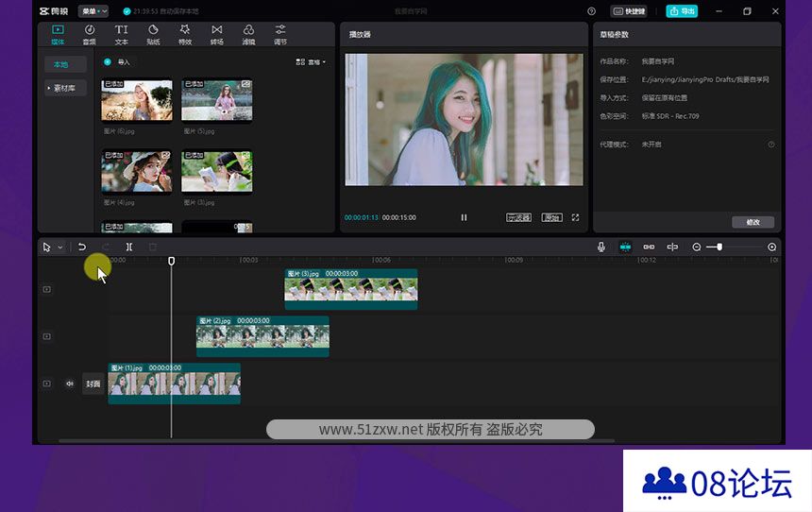Click the 原始 ratio button in player

point(552,217)
